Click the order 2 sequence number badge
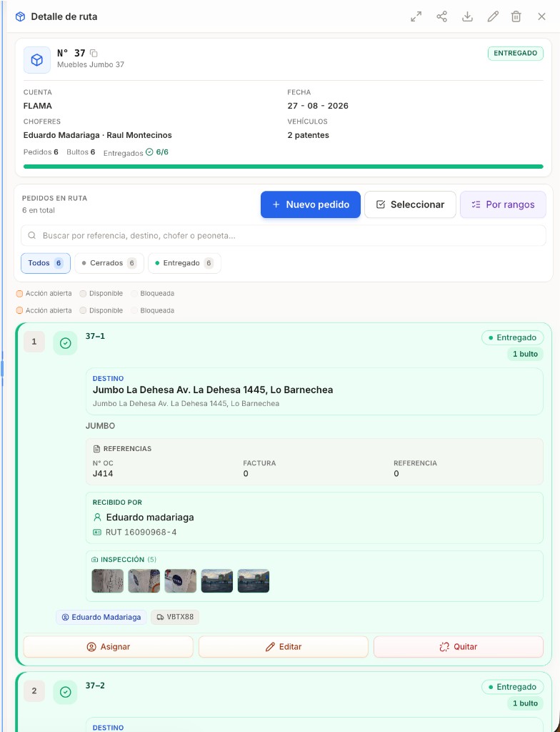Viewport: 560px width, 732px height. 34,691
